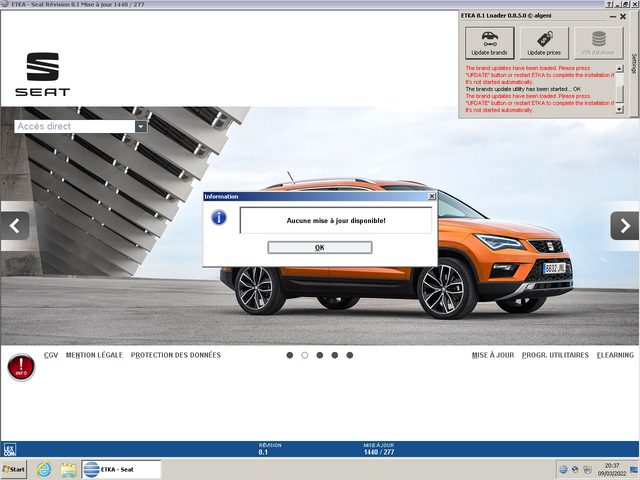This screenshot has height=480, width=640.
Task: Click the LEXCOM logo in status bar
Action: coord(9,449)
